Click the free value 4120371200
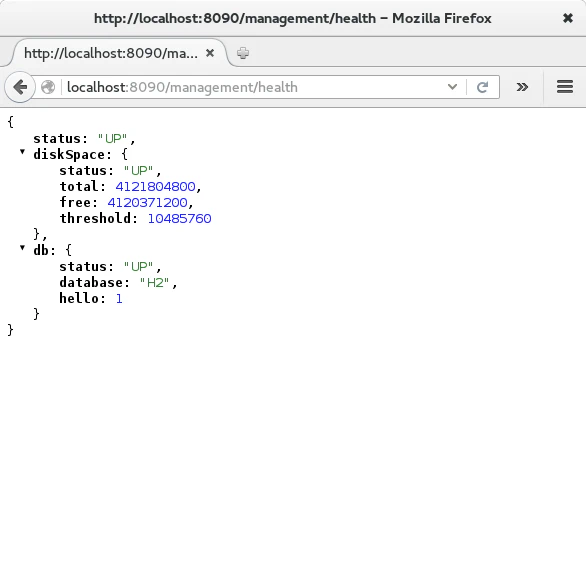The image size is (586, 565). 147,203
